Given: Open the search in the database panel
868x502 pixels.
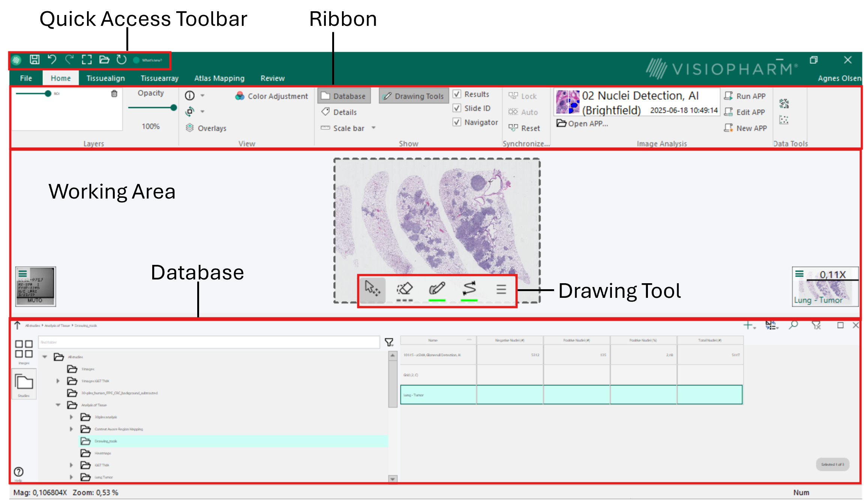Looking at the screenshot, I should pyautogui.click(x=793, y=326).
